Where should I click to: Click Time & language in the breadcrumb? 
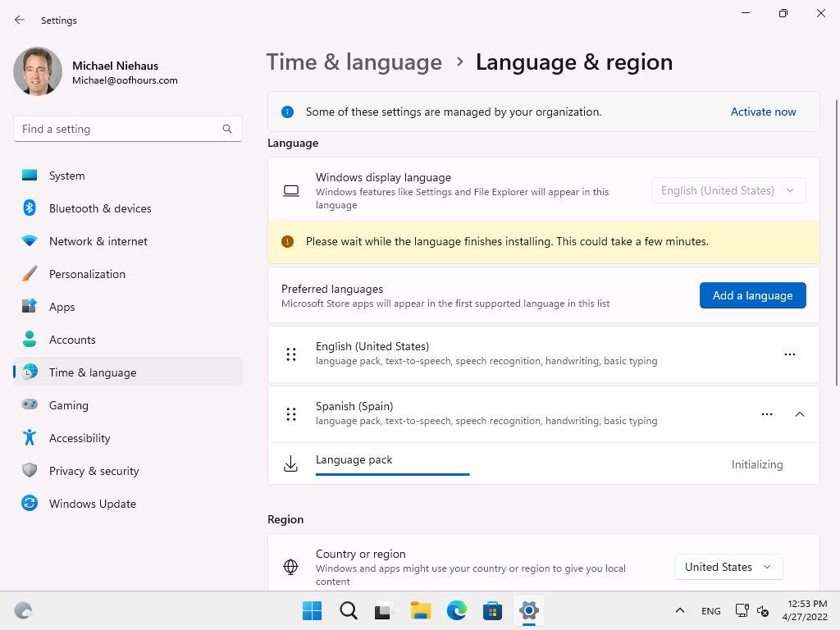coord(354,62)
